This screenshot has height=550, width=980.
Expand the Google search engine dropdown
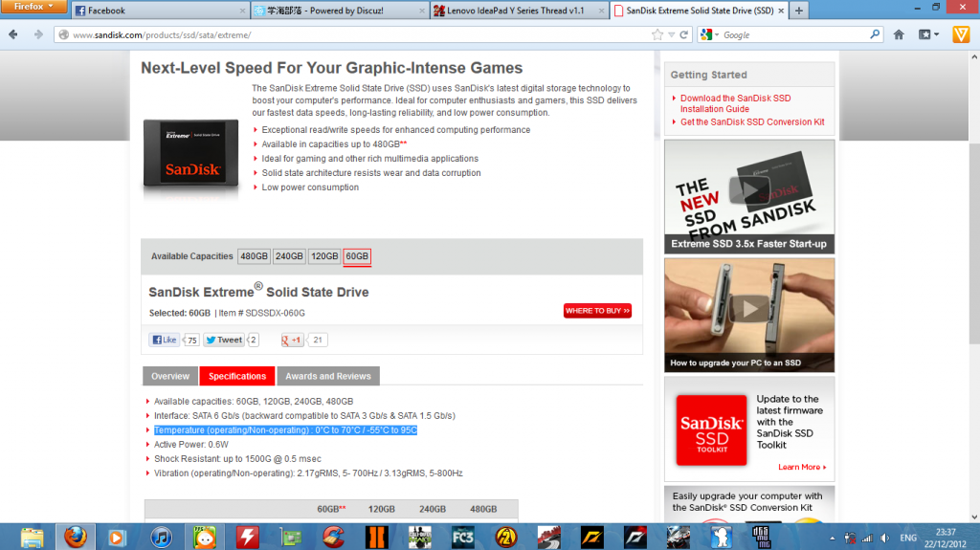click(710, 34)
